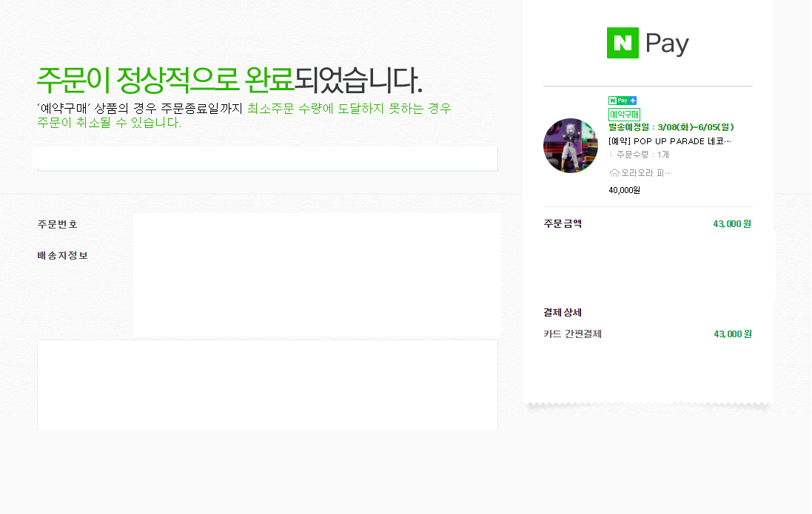Viewport: 812px width, 514px height.
Task: Click the 43,000원 amount beside 카드 간편결제
Action: (733, 334)
